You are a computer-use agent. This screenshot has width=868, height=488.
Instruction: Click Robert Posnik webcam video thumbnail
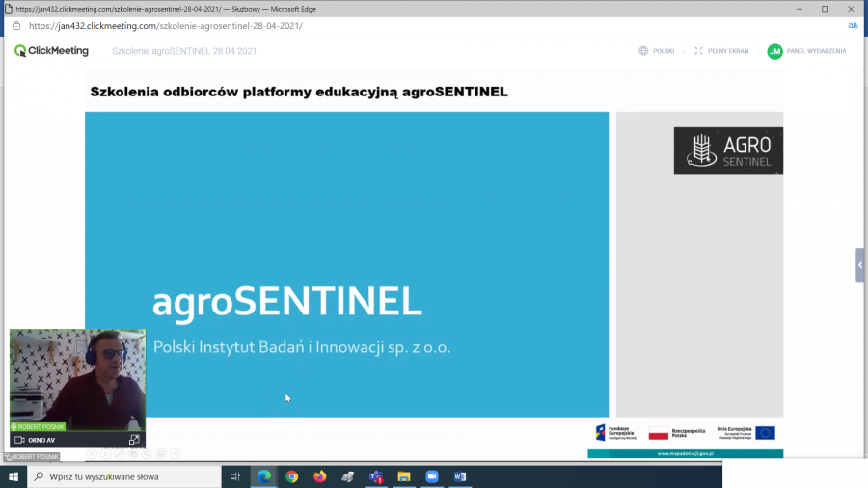coord(77,380)
